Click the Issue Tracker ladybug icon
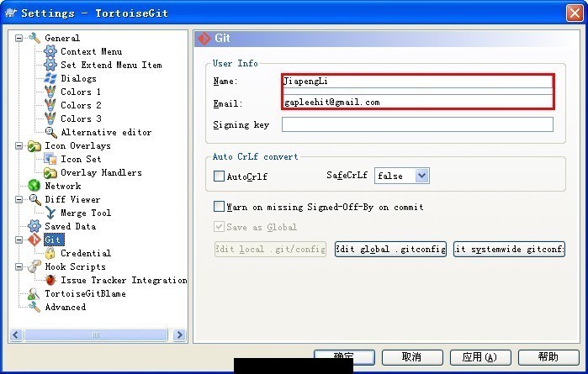 click(x=50, y=281)
